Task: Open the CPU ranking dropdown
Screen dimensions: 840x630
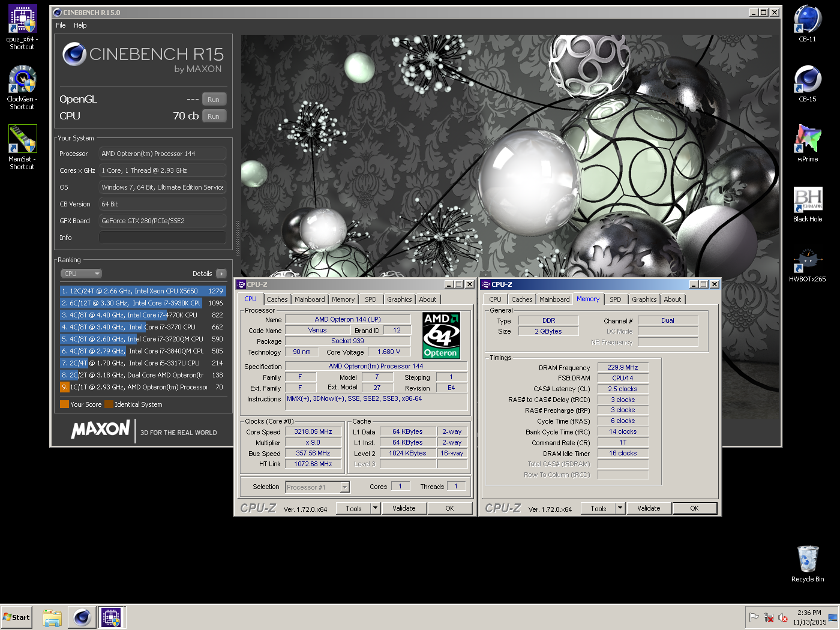Action: (81, 274)
